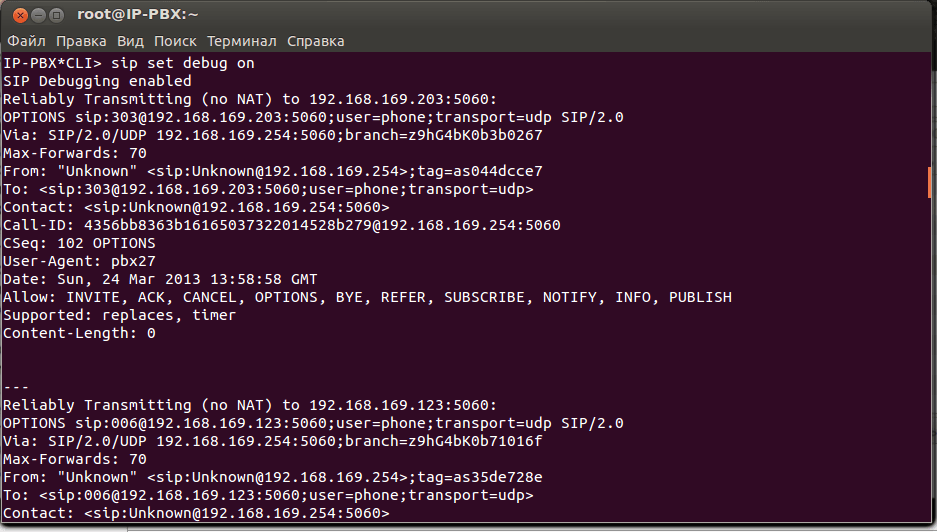
Task: Click the 'SIP Debugging enabled' output line
Action: 97,81
